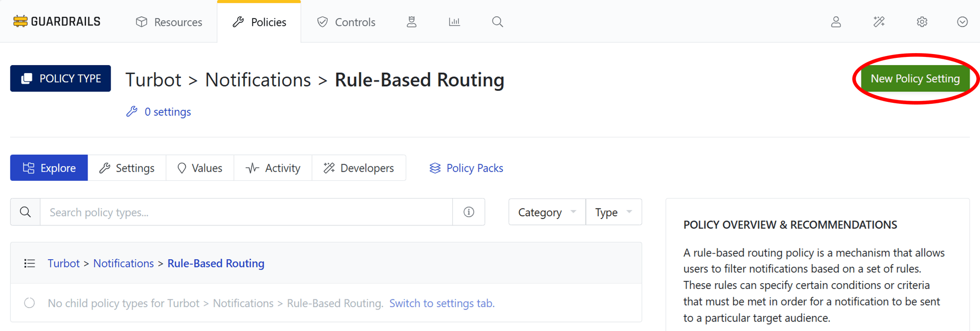Select the Policies tab

259,22
